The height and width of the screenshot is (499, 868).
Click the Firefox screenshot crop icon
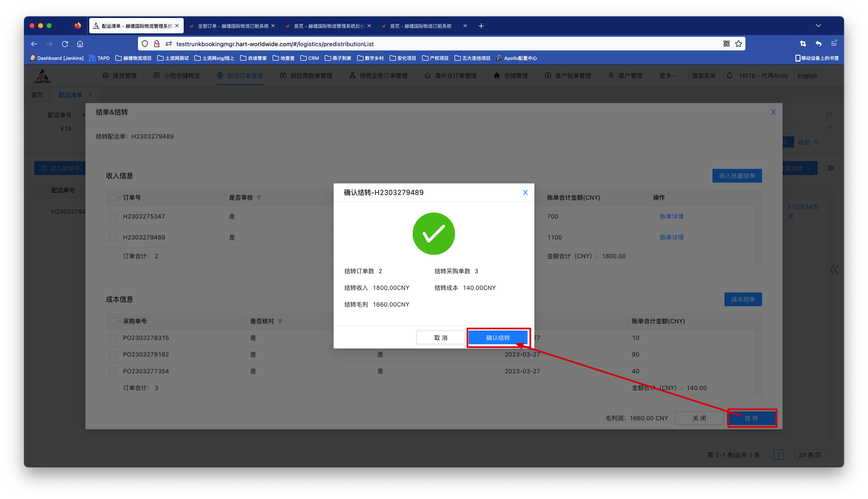803,44
